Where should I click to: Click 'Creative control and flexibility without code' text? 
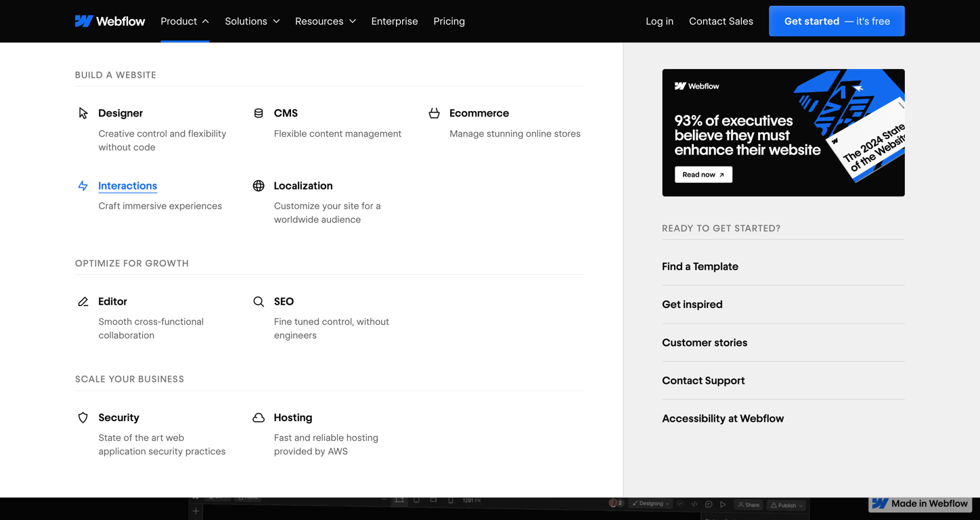162,140
